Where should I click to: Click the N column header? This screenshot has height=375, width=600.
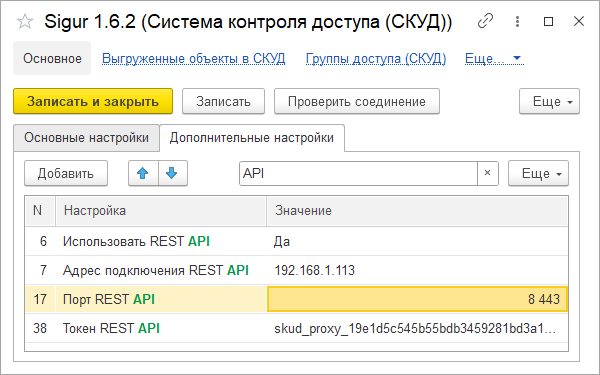click(40, 210)
